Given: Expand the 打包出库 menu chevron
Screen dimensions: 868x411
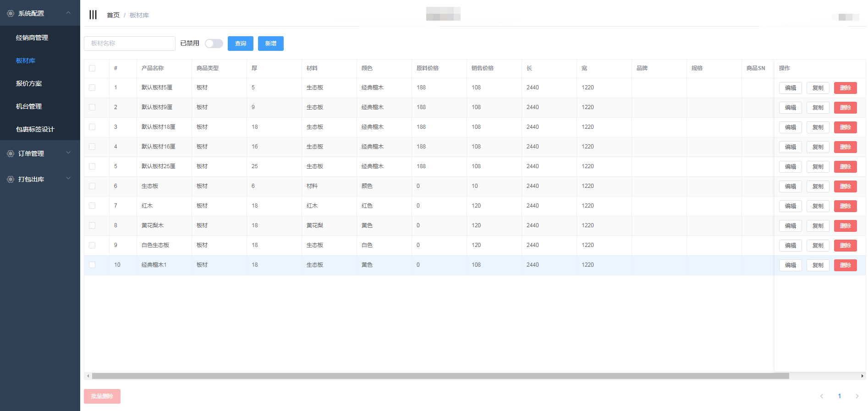Looking at the screenshot, I should 68,179.
